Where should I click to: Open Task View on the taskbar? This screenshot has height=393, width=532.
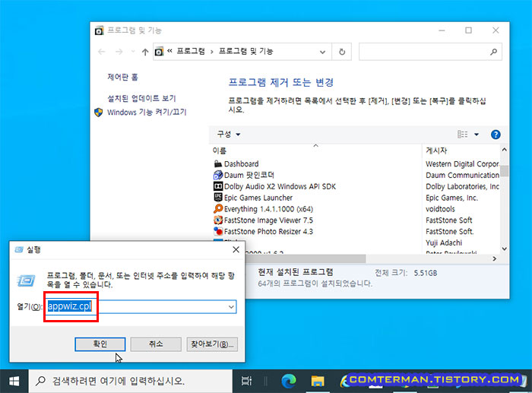pos(247,381)
